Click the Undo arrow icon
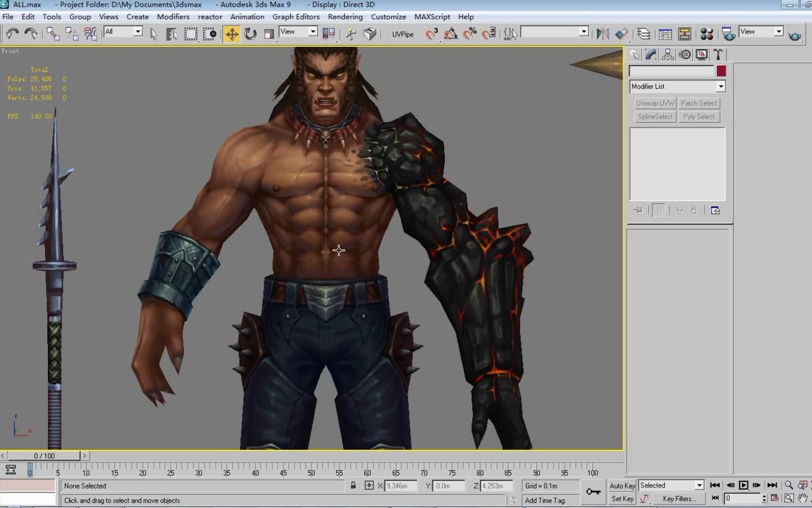This screenshot has height=508, width=812. [12, 34]
